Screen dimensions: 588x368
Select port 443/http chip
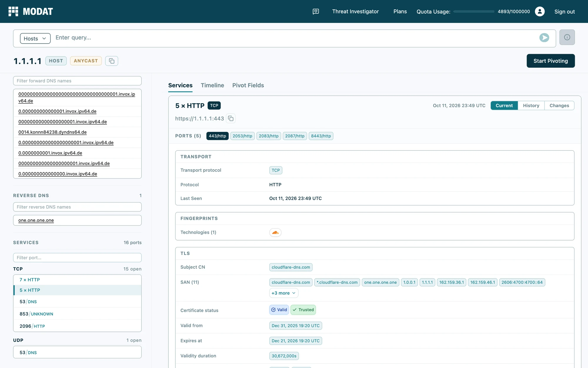tap(217, 136)
